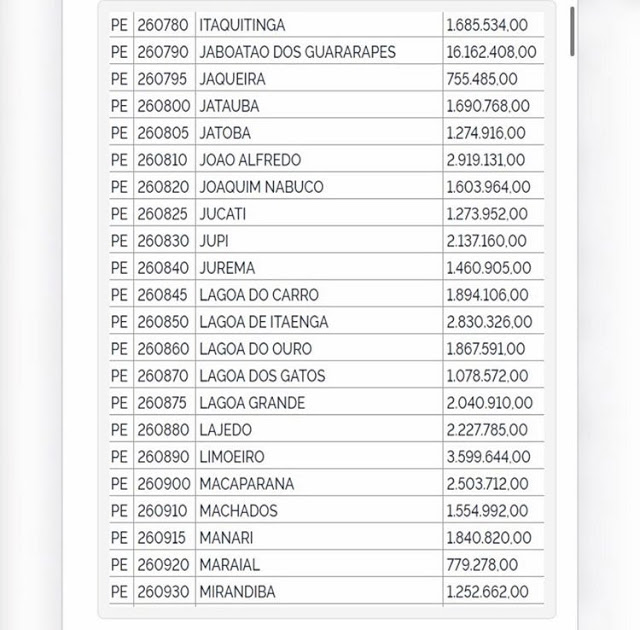This screenshot has height=630, width=640.
Task: Click the value 16.162.408,00
Action: [491, 51]
